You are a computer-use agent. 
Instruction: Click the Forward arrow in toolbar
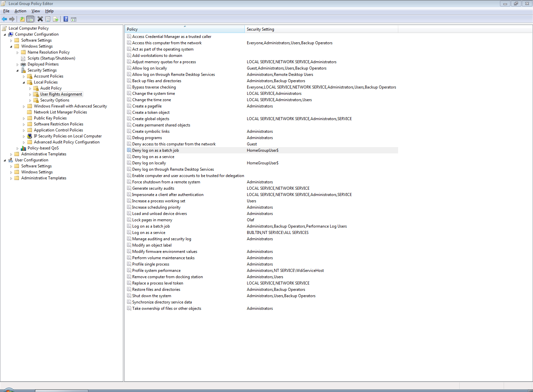tap(12, 19)
